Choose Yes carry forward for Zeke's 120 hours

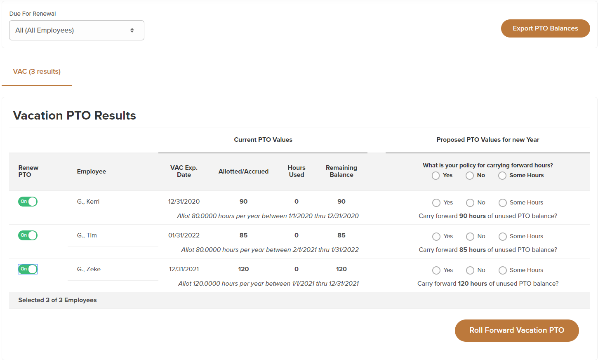(x=436, y=270)
